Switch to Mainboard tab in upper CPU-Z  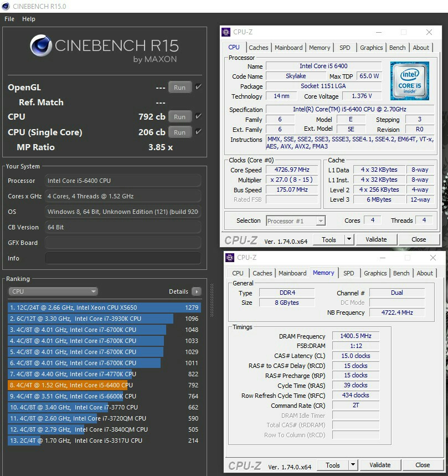point(289,48)
